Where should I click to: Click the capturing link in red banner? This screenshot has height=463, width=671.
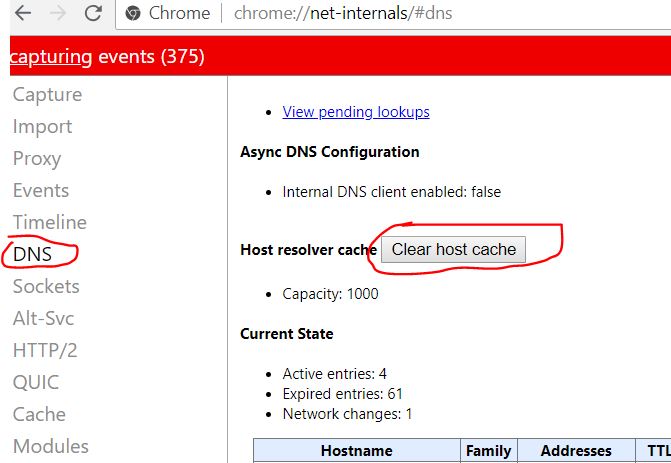[51, 56]
